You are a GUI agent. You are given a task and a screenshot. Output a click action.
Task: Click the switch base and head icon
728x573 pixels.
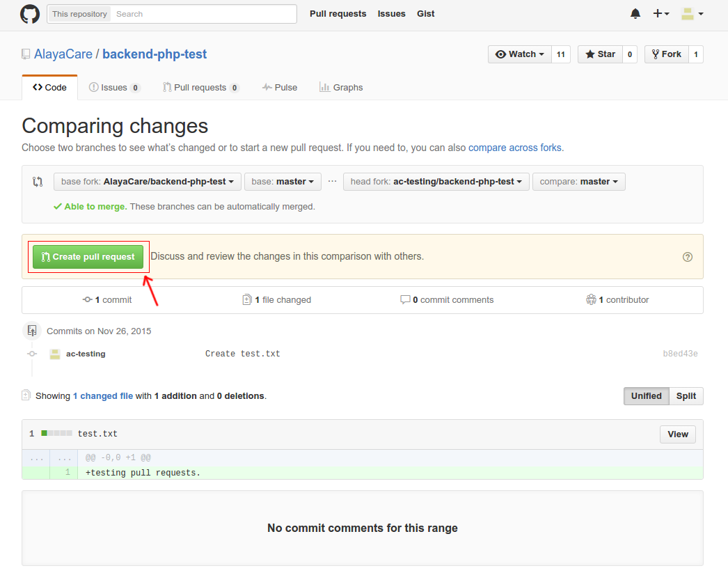[38, 182]
